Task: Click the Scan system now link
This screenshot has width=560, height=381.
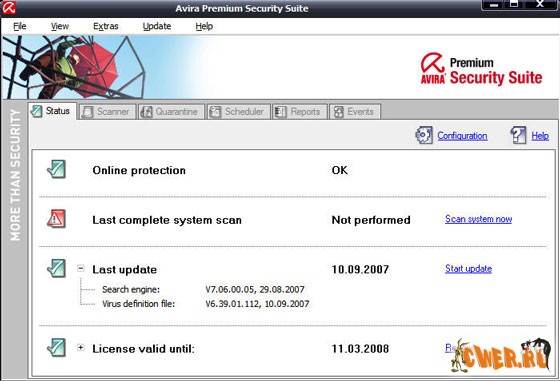Action: point(479,219)
